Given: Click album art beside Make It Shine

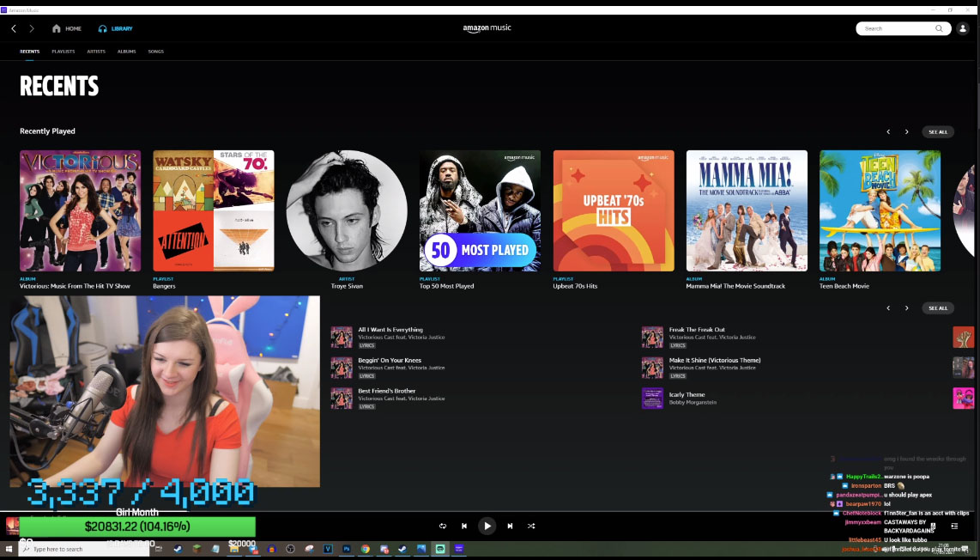Looking at the screenshot, I should point(652,368).
